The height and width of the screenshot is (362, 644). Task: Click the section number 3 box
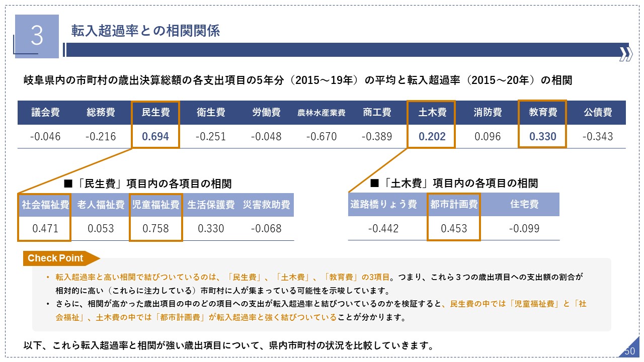coord(37,36)
